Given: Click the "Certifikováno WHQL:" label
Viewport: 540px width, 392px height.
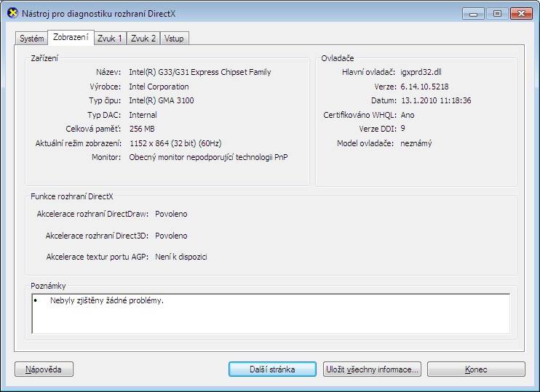Looking at the screenshot, I should [360, 115].
